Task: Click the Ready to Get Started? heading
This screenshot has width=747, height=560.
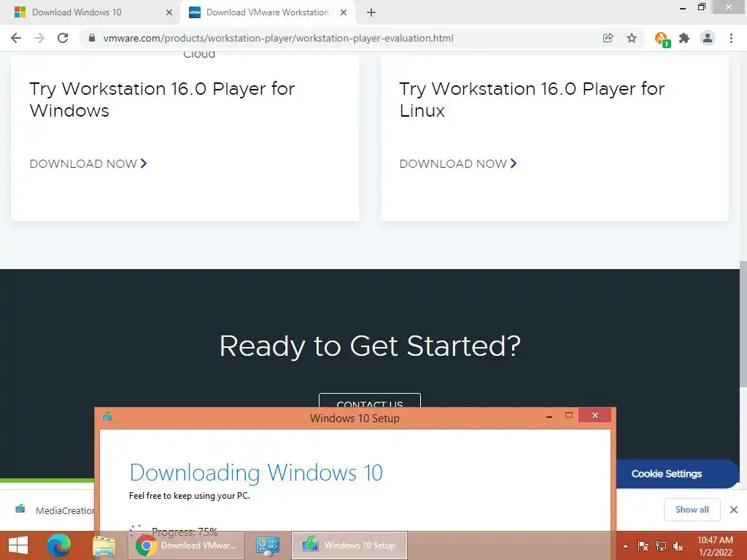Action: [x=370, y=346]
